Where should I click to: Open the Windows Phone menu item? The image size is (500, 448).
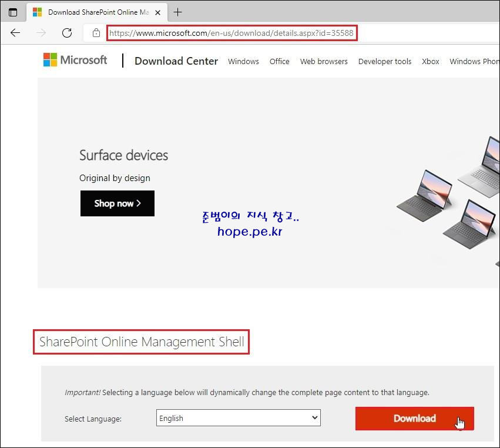click(474, 61)
